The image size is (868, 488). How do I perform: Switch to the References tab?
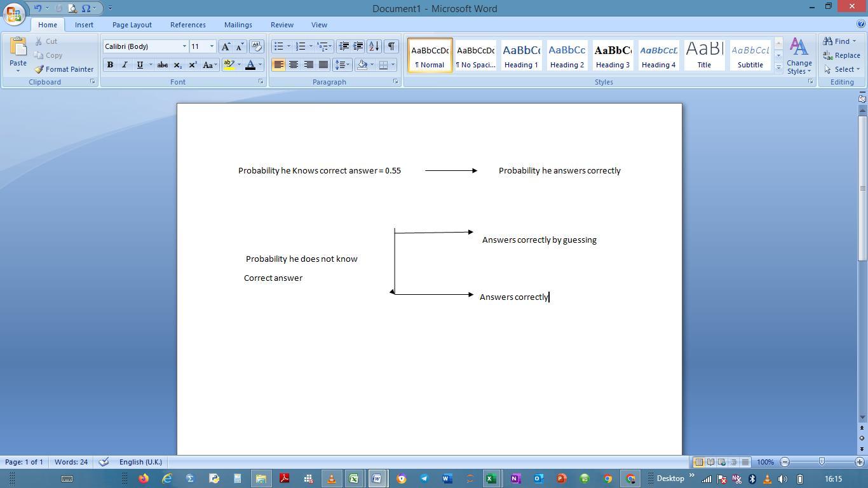pos(188,25)
